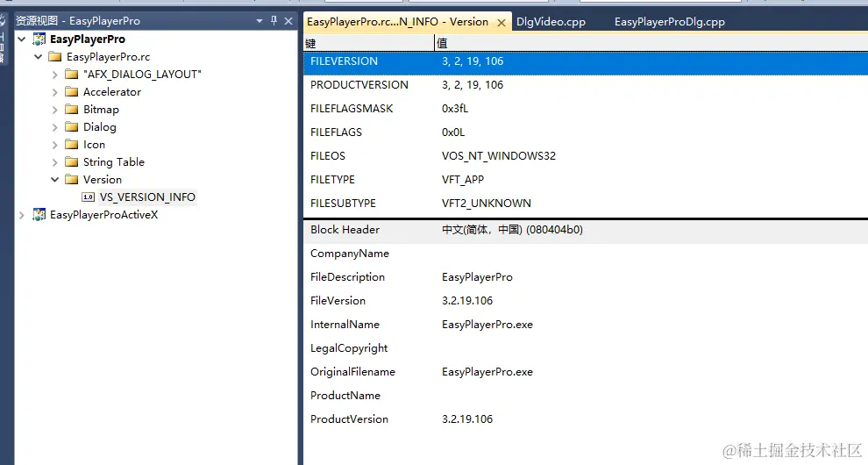Expand the Dialog resource folder

(x=54, y=127)
